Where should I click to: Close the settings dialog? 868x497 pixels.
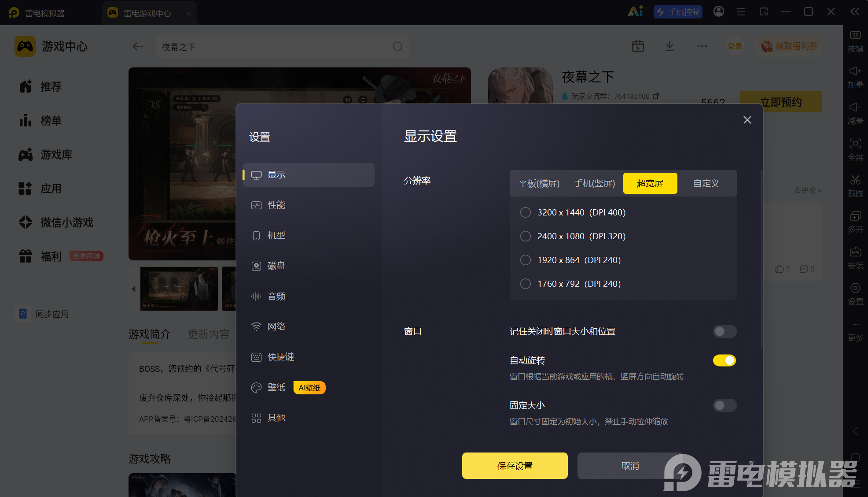point(747,120)
